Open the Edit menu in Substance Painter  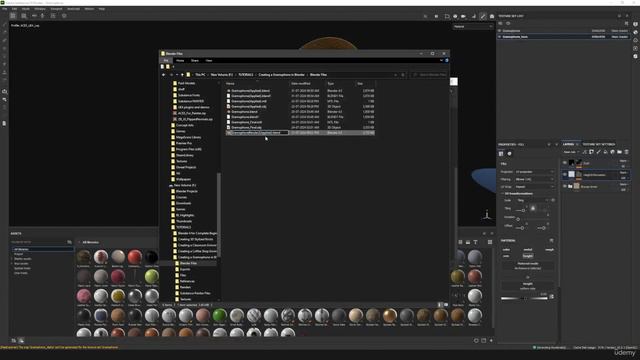coord(14,9)
